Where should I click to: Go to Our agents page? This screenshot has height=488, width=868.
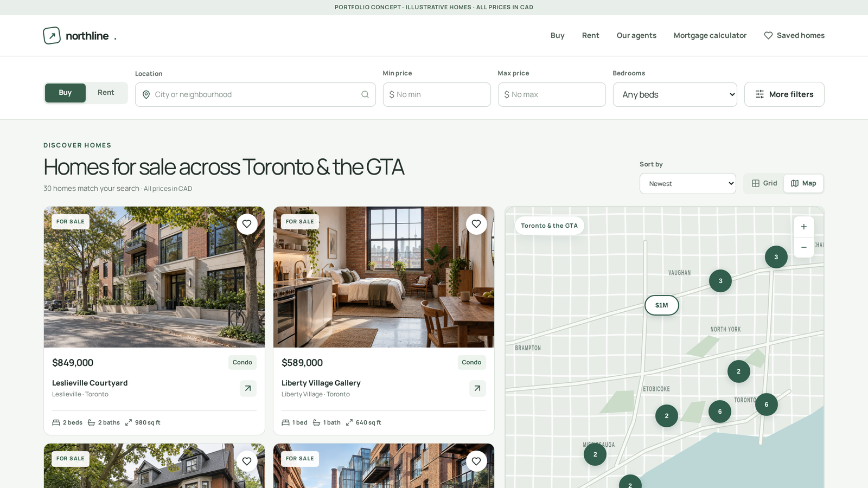tap(636, 35)
